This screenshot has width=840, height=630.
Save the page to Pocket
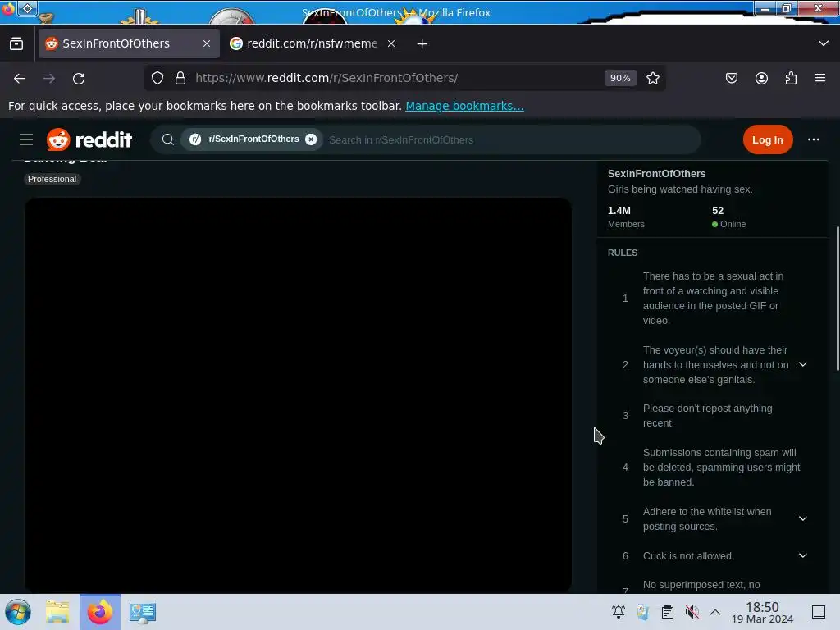tap(731, 78)
